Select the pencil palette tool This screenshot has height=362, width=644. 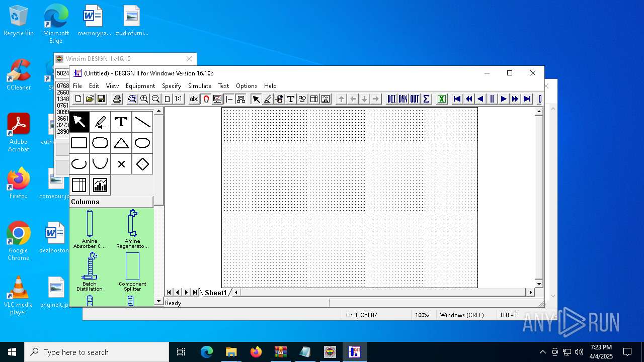click(100, 122)
